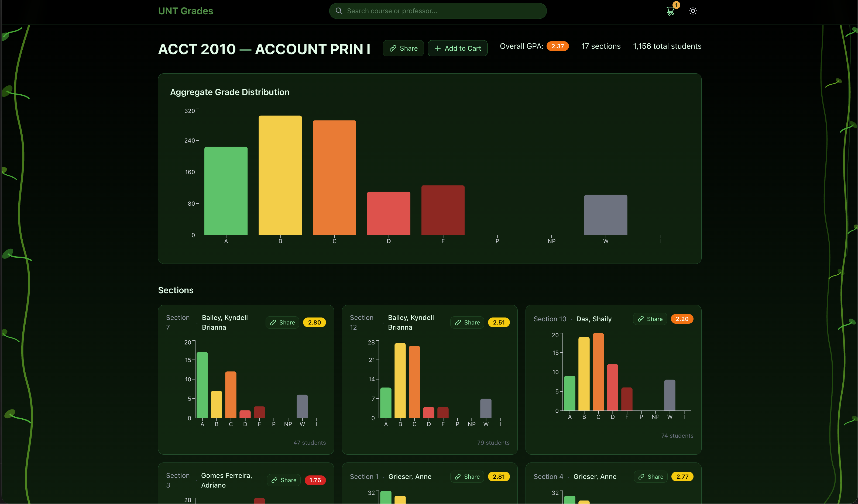
Task: Share Section 4 Grieser, Anne
Action: point(650,477)
